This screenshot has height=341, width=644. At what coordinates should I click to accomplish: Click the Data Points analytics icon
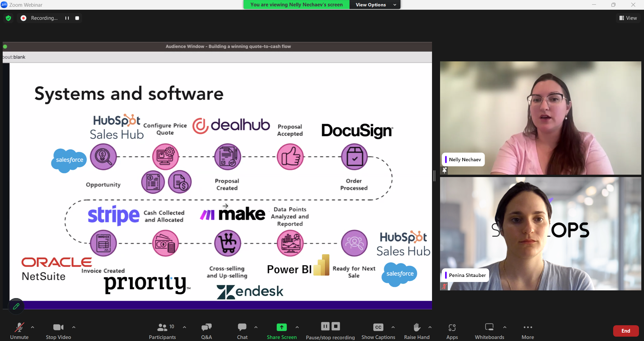(290, 243)
